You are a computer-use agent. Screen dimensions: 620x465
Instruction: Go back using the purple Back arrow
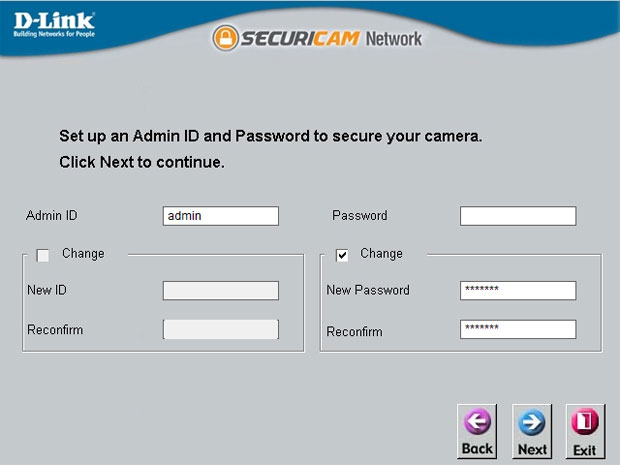click(477, 431)
